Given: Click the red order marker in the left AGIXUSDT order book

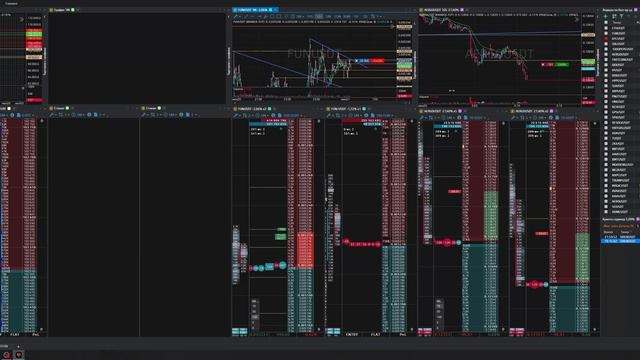Looking at the screenshot, I should (454, 191).
